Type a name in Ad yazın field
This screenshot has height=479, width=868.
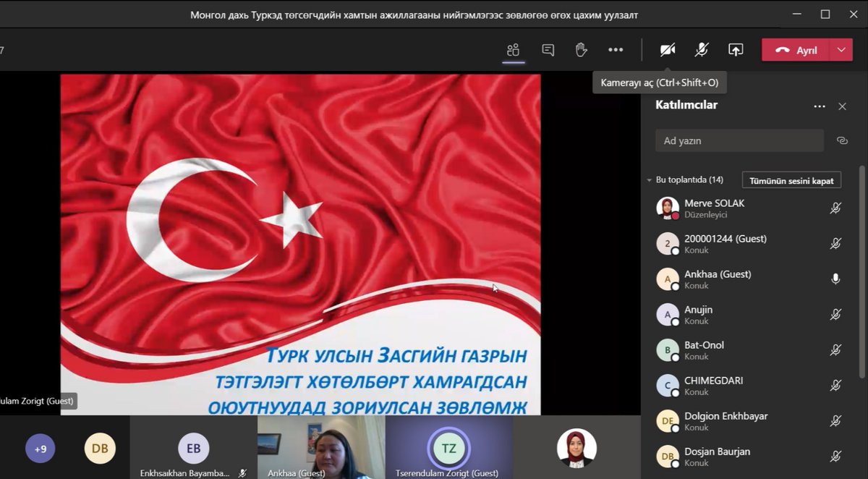[739, 140]
